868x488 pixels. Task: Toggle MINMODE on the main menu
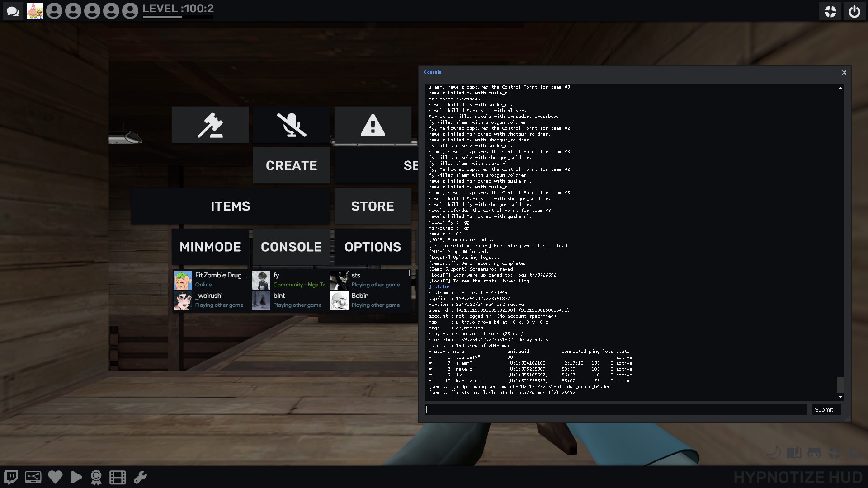point(210,247)
